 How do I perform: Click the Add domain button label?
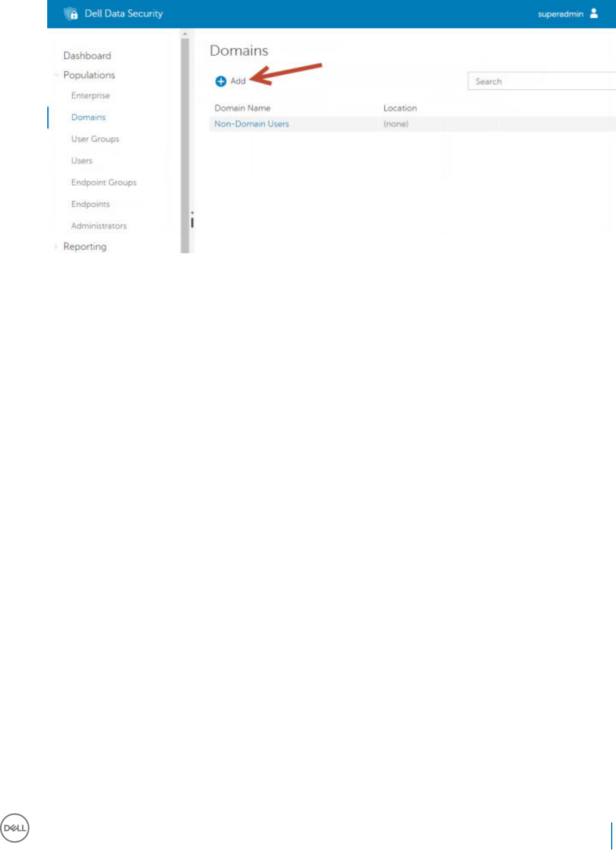[238, 81]
